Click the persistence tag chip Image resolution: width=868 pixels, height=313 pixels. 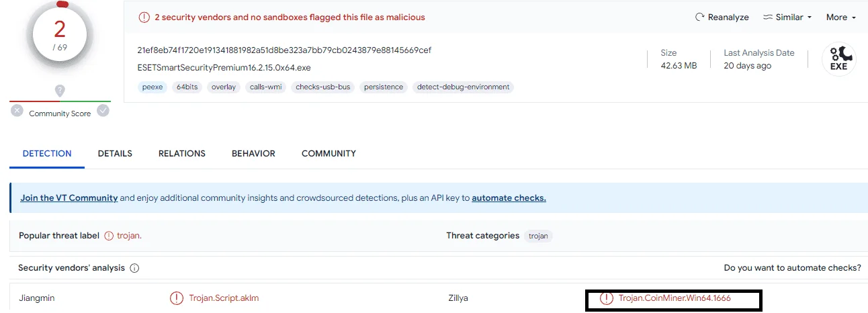pos(384,87)
